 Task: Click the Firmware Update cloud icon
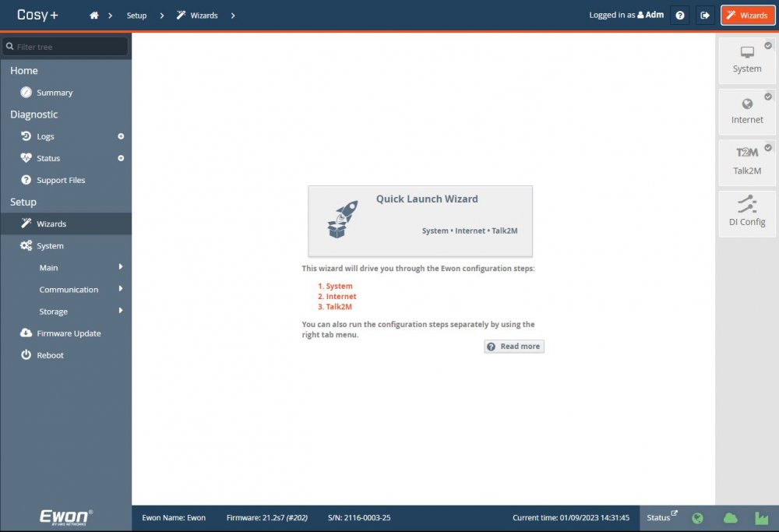tap(26, 333)
